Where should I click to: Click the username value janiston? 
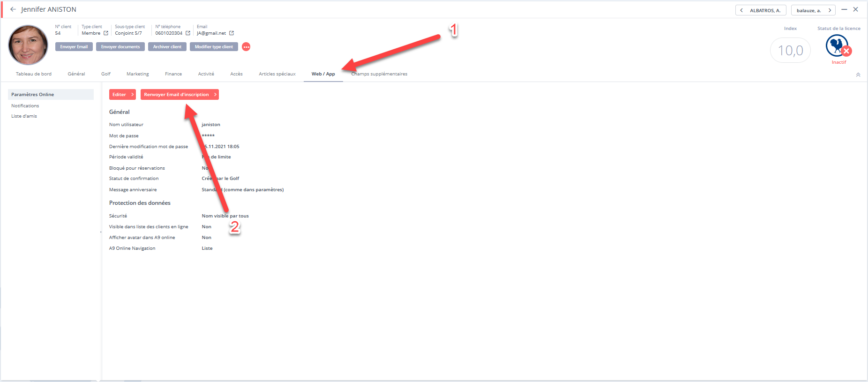[x=211, y=125]
